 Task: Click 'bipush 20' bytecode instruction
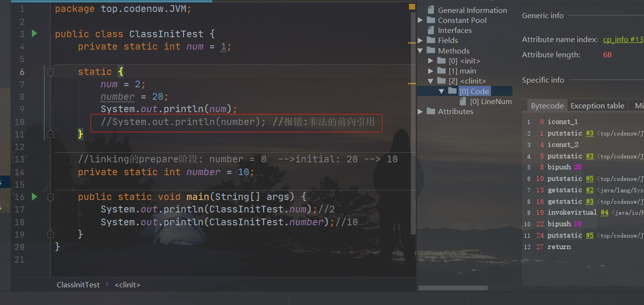(564, 167)
